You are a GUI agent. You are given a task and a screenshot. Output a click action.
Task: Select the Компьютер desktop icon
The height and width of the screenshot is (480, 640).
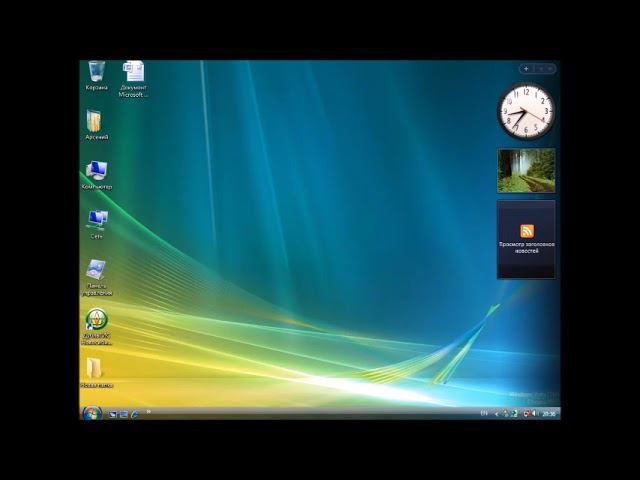coord(97,175)
